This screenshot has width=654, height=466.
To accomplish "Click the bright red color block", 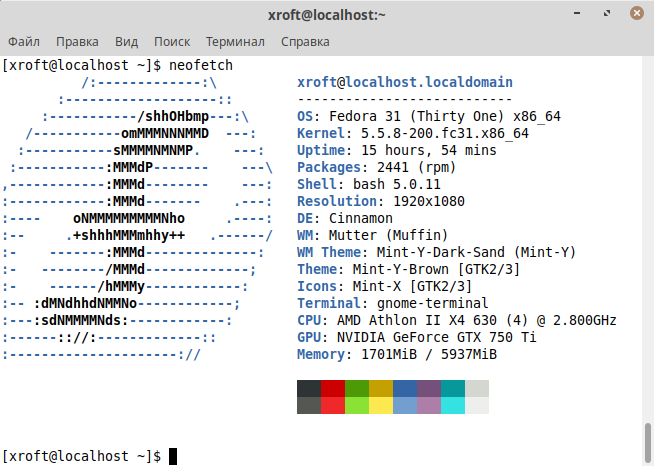I will tap(333, 406).
